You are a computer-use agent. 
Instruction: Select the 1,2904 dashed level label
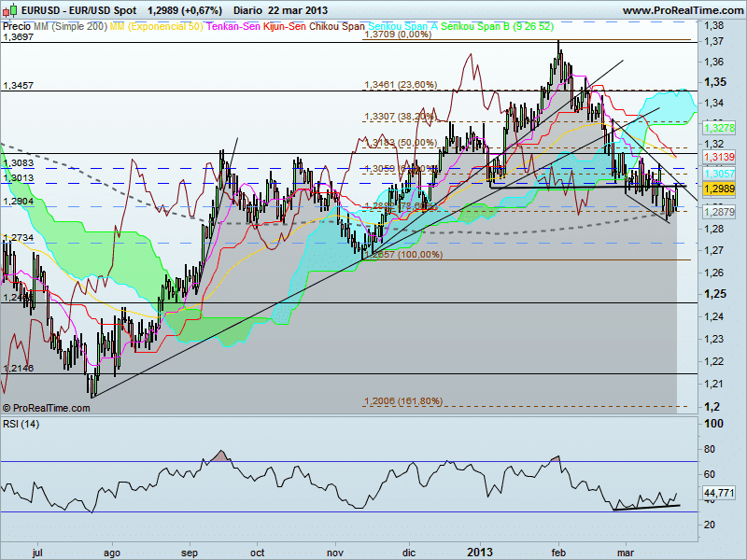point(18,202)
